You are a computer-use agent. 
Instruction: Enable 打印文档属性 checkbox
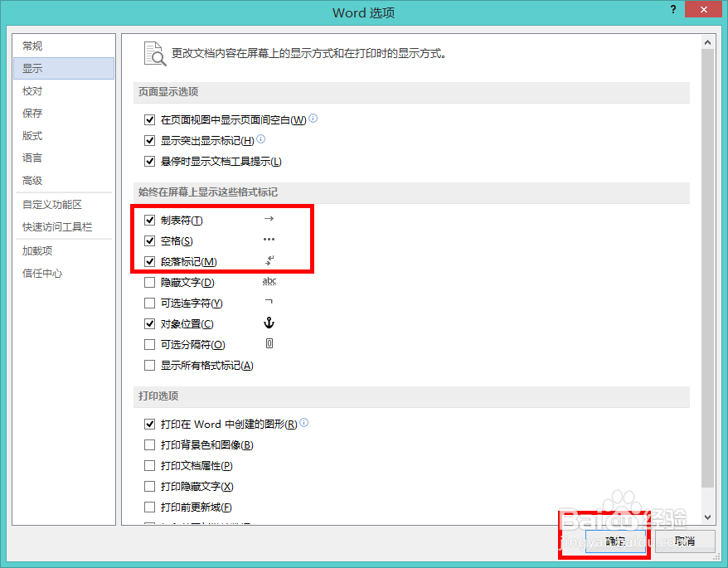tap(149, 466)
